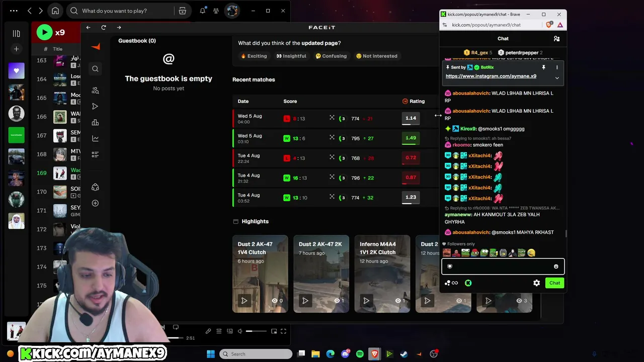Open the Spotify three-dot menu

pos(14,11)
